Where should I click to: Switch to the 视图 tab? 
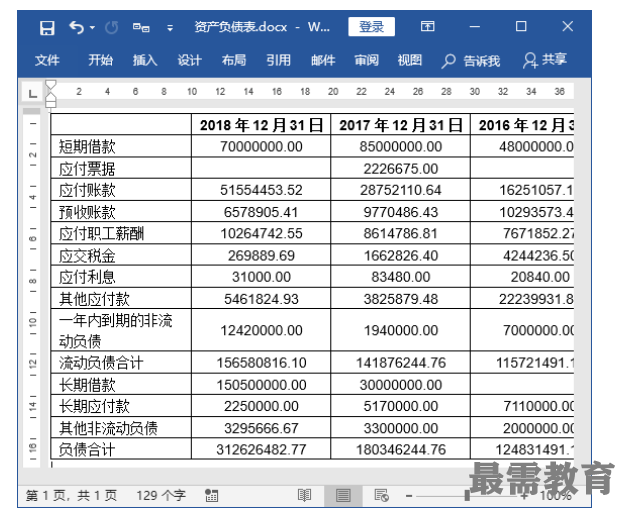[x=410, y=60]
